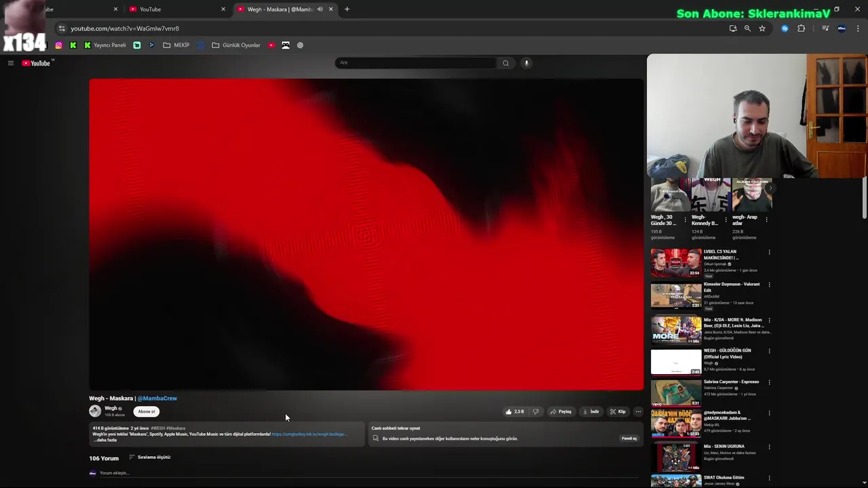Open Kimseler Duymasın - Valorant Edit
The image size is (868, 488).
click(676, 296)
